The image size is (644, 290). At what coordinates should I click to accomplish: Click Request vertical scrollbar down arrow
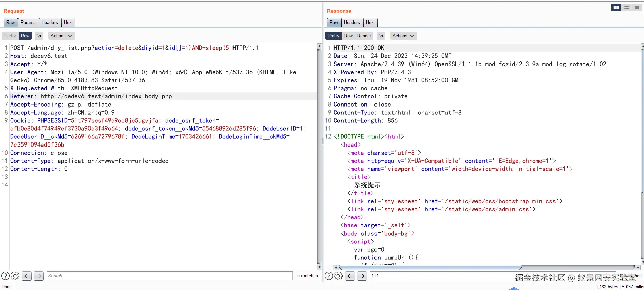point(319,267)
